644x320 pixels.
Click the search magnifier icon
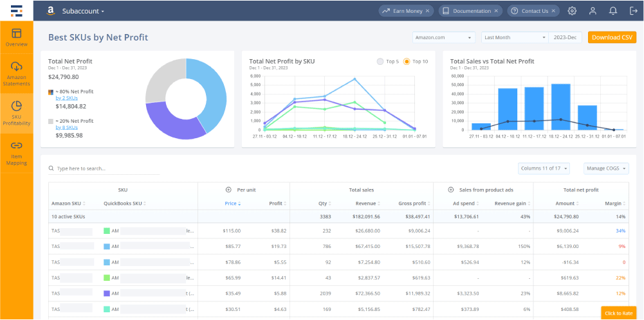[x=51, y=168]
